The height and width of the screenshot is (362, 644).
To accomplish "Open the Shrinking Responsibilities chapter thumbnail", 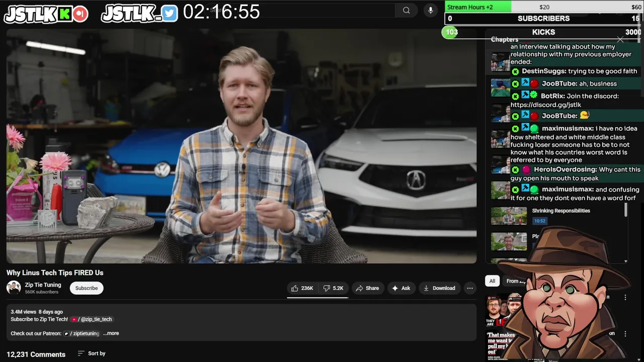I will (509, 216).
